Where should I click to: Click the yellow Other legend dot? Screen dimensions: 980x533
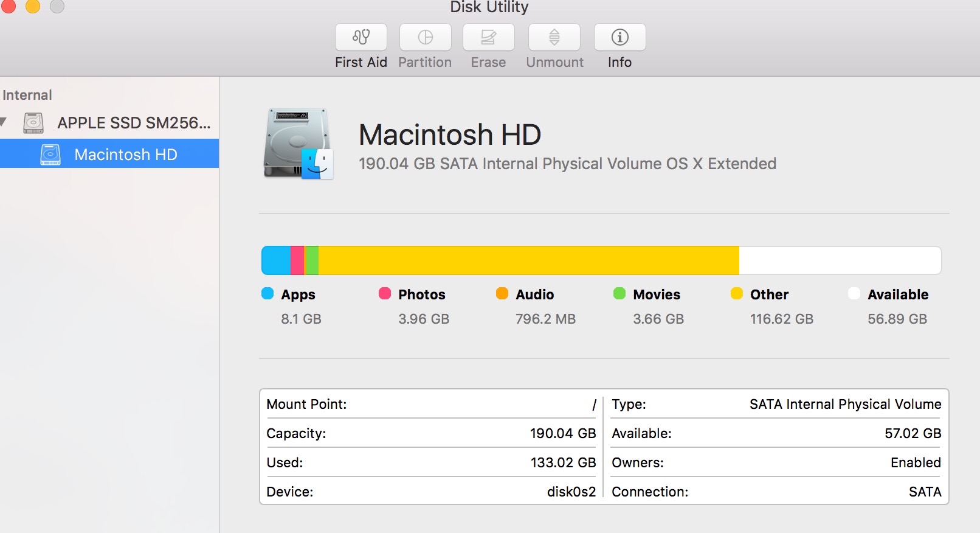(737, 293)
